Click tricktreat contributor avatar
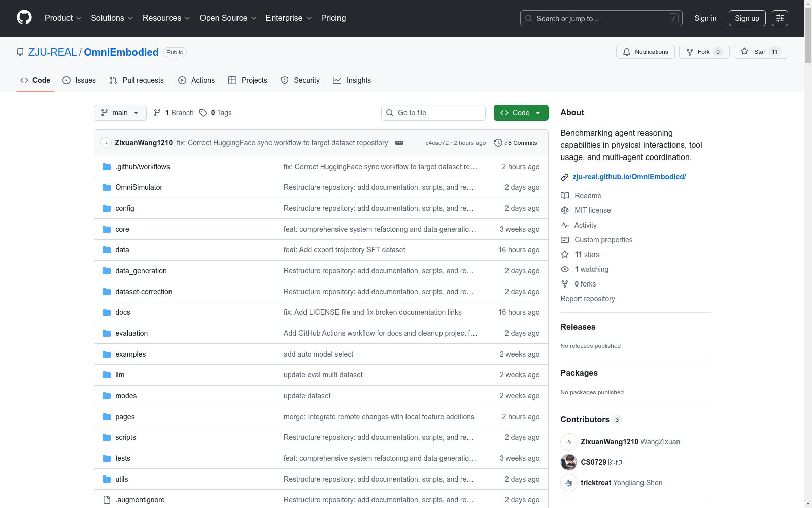Image resolution: width=812 pixels, height=508 pixels. pos(569,483)
